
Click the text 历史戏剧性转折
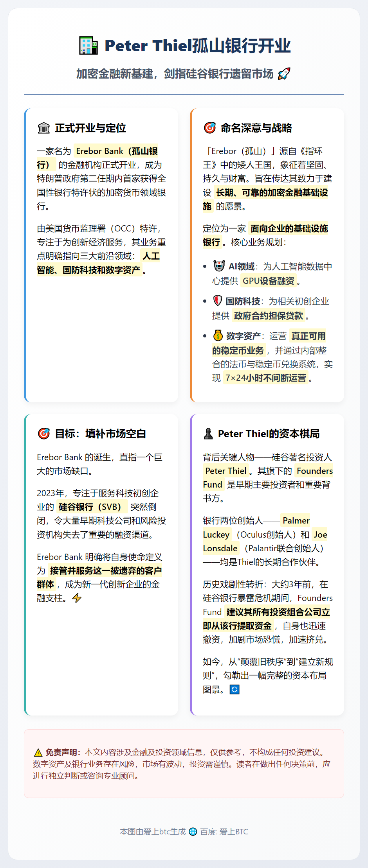click(x=233, y=584)
